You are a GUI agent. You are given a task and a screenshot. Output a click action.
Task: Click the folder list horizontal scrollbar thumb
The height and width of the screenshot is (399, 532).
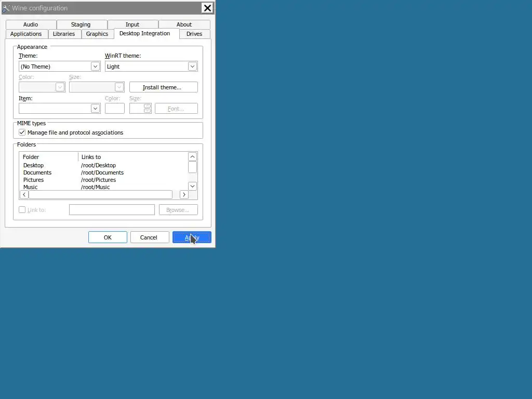coord(100,195)
